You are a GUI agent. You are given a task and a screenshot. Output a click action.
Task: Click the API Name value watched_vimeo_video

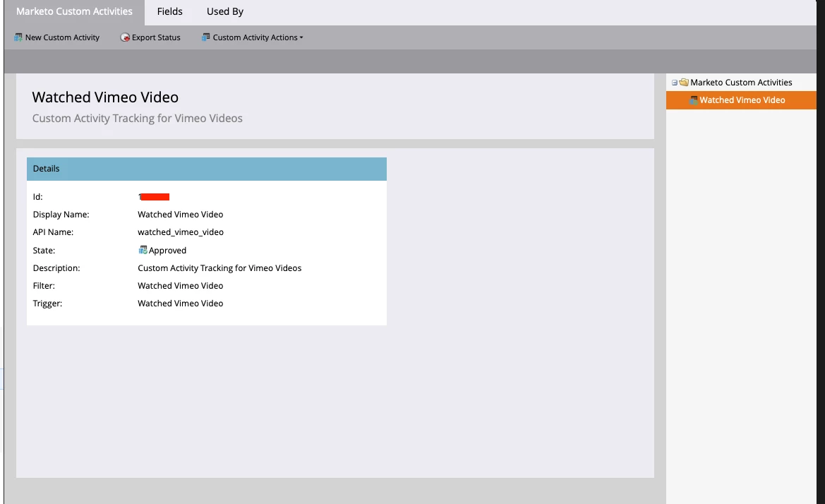click(x=181, y=232)
